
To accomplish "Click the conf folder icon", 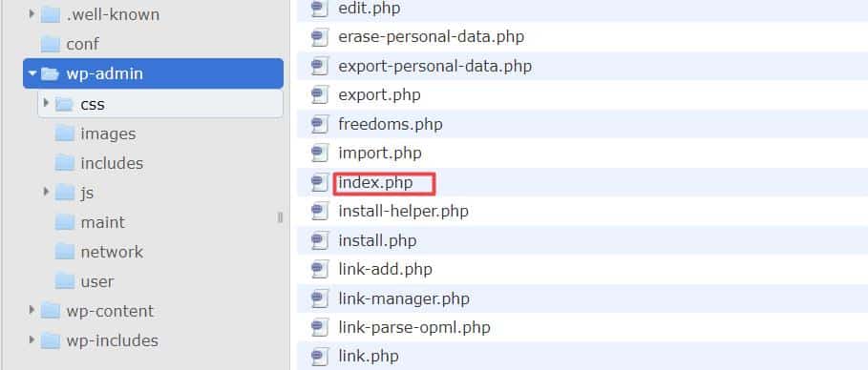I will 51,44.
